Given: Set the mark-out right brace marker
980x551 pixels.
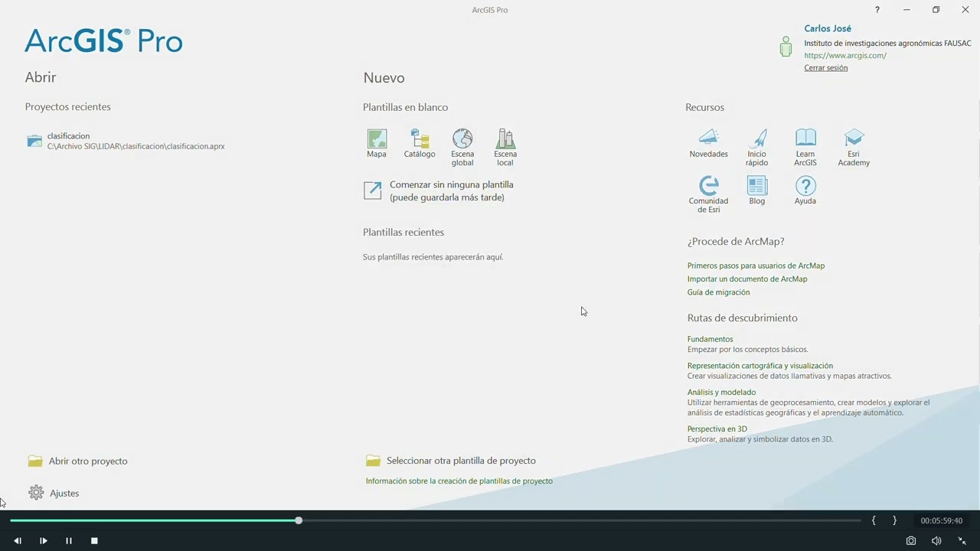Looking at the screenshot, I should [x=894, y=520].
